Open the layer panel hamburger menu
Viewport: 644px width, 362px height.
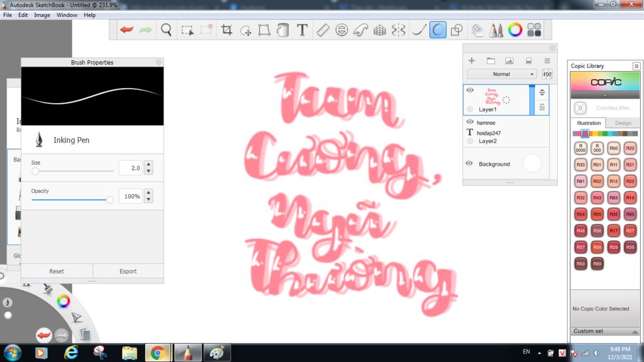[547, 61]
